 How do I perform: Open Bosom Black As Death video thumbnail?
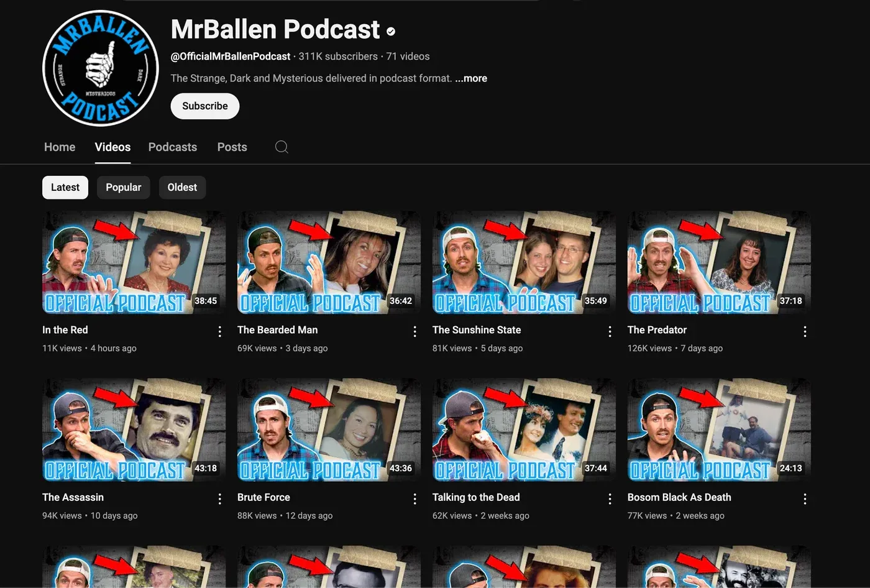[x=720, y=430]
